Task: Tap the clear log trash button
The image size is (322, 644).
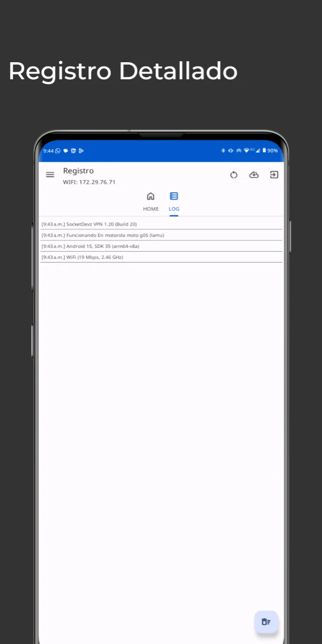Action: tap(266, 622)
